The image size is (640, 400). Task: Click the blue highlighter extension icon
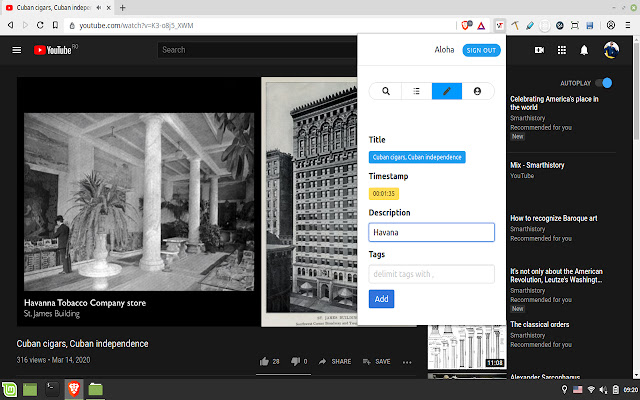click(x=530, y=26)
